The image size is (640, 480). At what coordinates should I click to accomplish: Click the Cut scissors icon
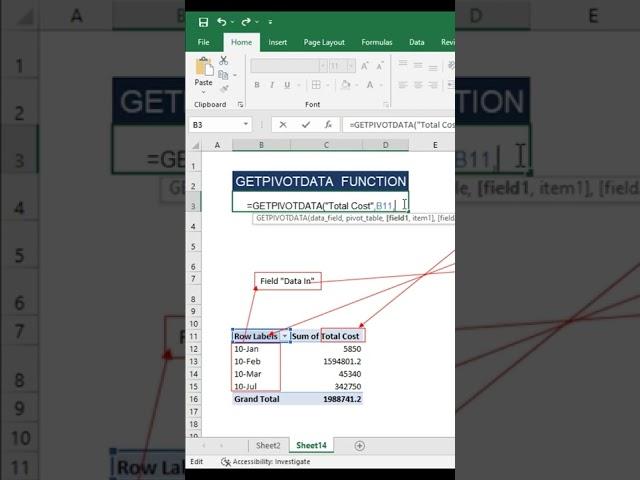pyautogui.click(x=223, y=61)
